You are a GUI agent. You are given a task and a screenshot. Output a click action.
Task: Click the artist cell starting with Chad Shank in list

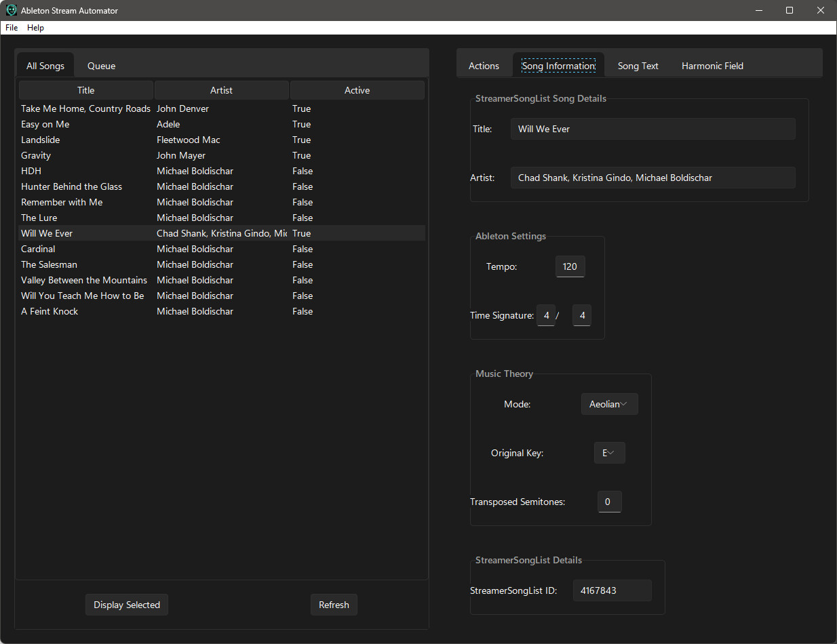[x=222, y=233]
